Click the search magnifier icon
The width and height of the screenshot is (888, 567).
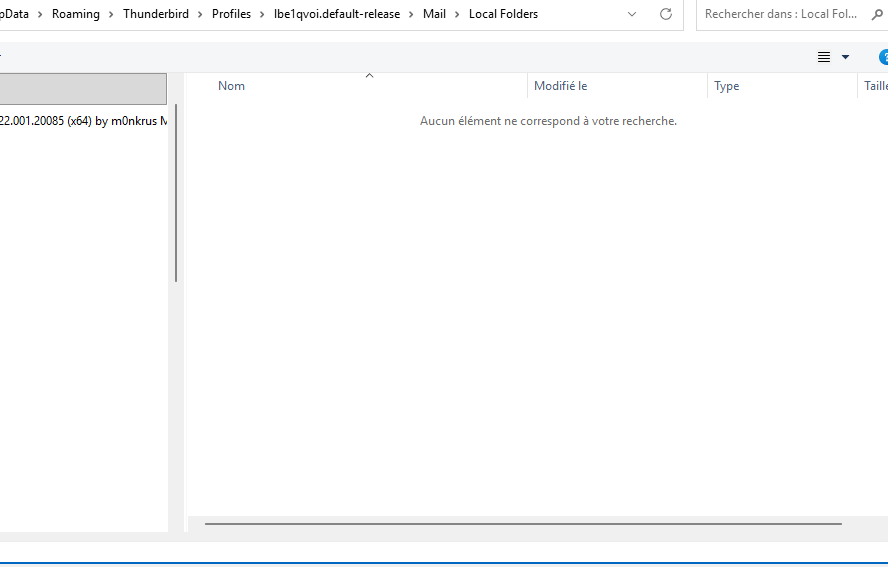click(x=881, y=14)
